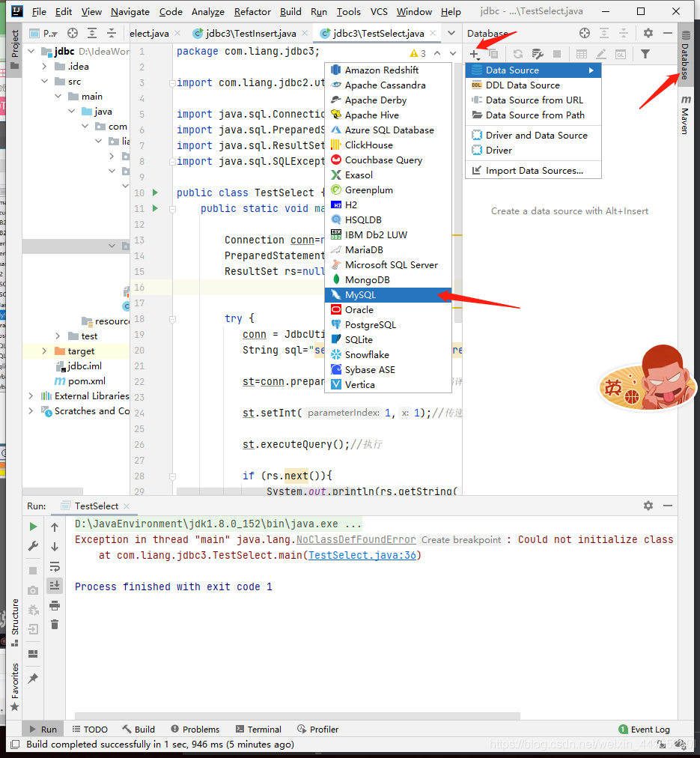Click Import Data Sources... entry

coord(533,171)
